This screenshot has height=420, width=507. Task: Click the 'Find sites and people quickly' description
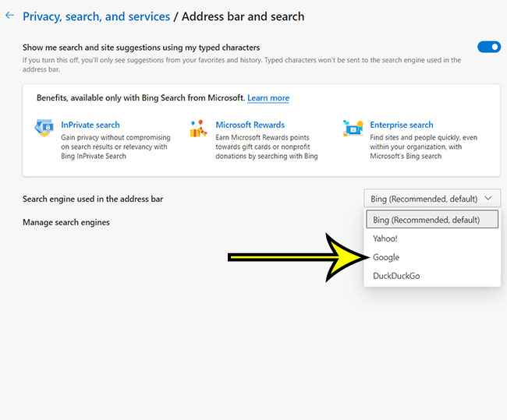coord(424,146)
